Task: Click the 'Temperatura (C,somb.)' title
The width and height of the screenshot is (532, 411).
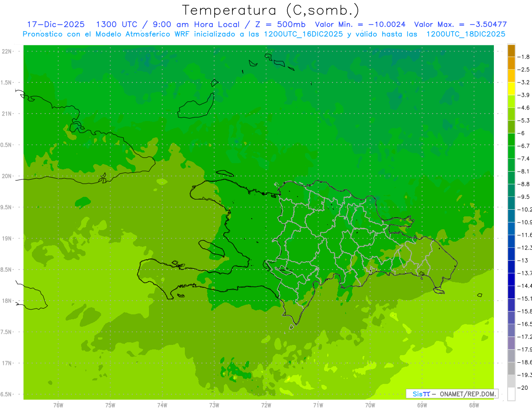Action: point(271,10)
